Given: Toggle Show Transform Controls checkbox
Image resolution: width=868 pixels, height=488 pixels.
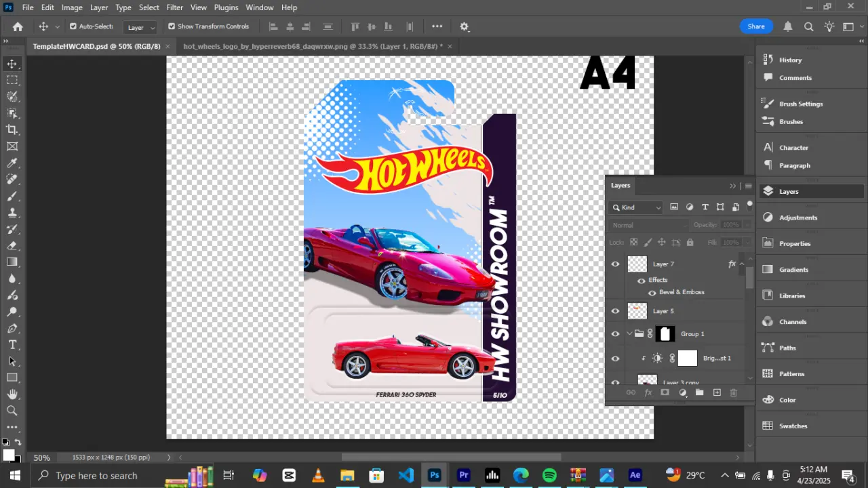Looking at the screenshot, I should tap(172, 26).
